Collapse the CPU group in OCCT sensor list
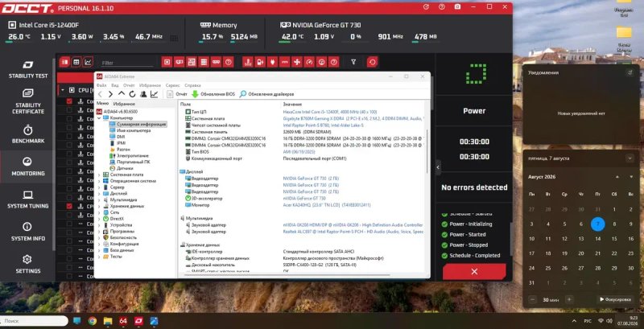This screenshot has width=644, height=329. (63, 90)
